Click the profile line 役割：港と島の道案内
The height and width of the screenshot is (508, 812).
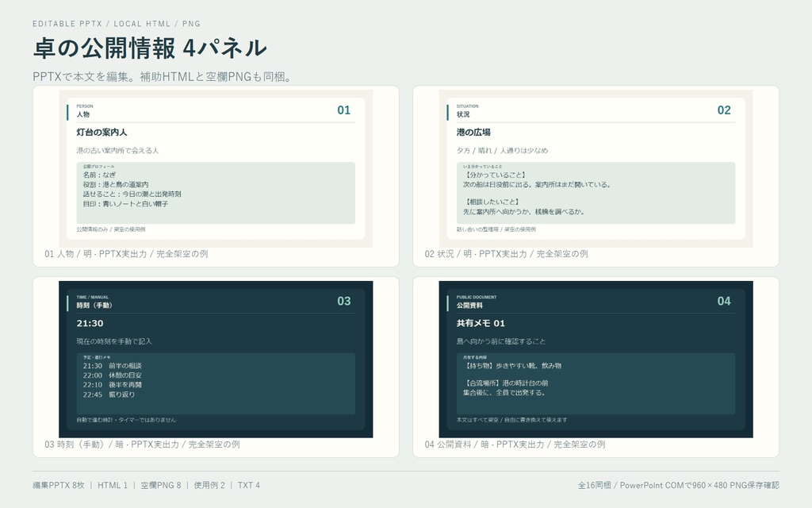(x=116, y=184)
